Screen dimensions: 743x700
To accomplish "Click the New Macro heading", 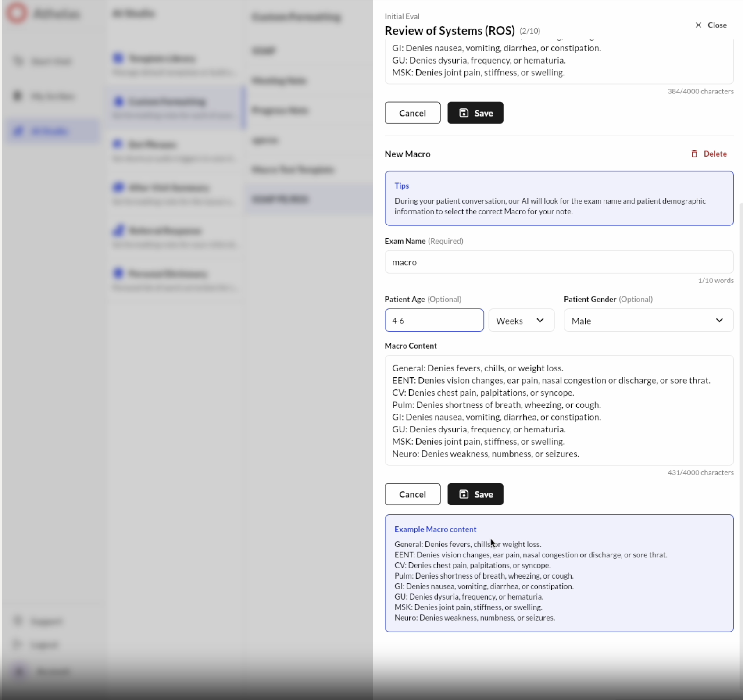I will pos(407,154).
